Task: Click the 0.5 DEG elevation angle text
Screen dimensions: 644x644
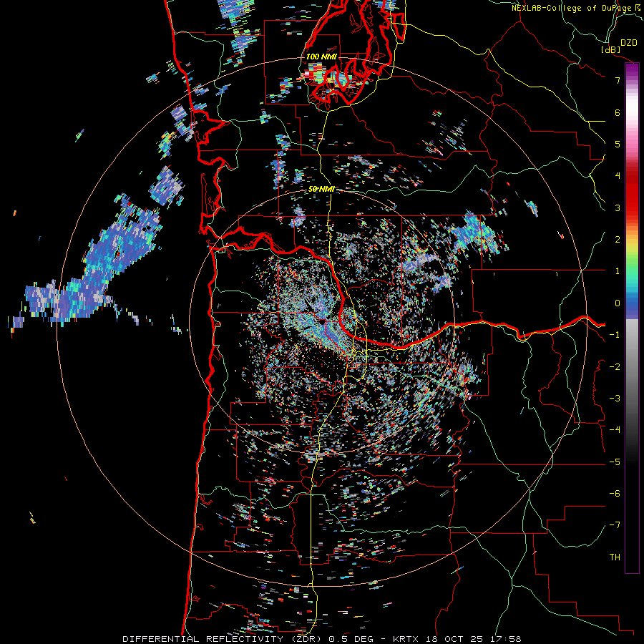Action: [353, 639]
